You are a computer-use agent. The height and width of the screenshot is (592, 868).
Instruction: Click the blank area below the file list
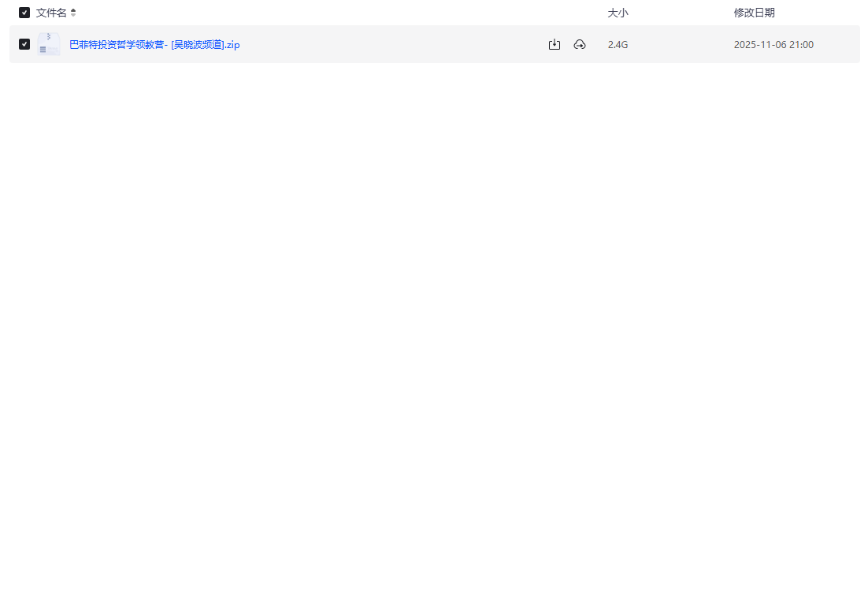tap(433, 315)
